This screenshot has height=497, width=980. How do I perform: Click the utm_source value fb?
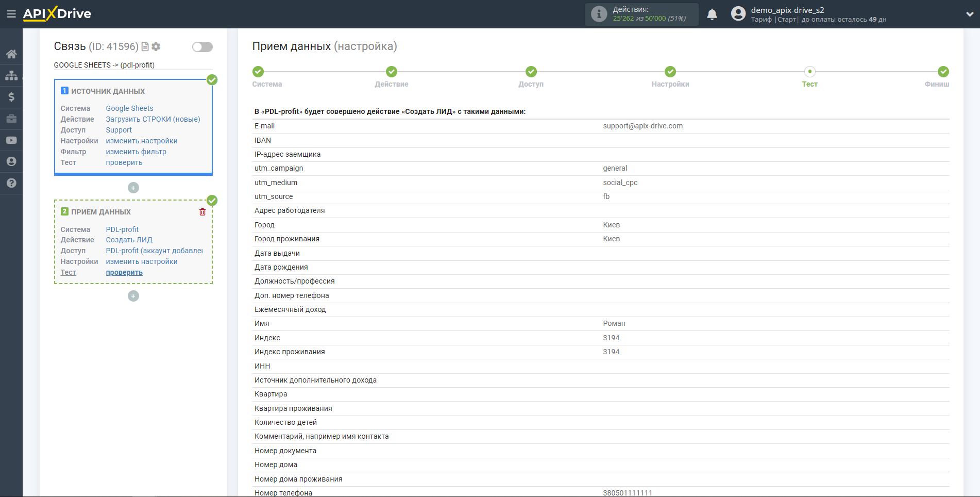[606, 196]
